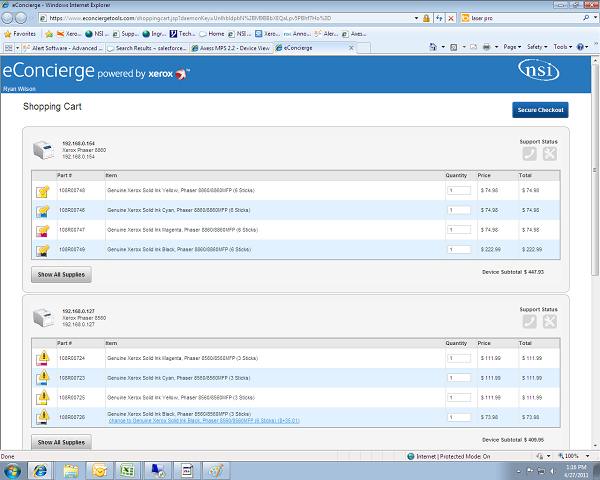Open the Print dropdown arrow
Viewport: 600px width, 480px height.
pyautogui.click(x=496, y=47)
